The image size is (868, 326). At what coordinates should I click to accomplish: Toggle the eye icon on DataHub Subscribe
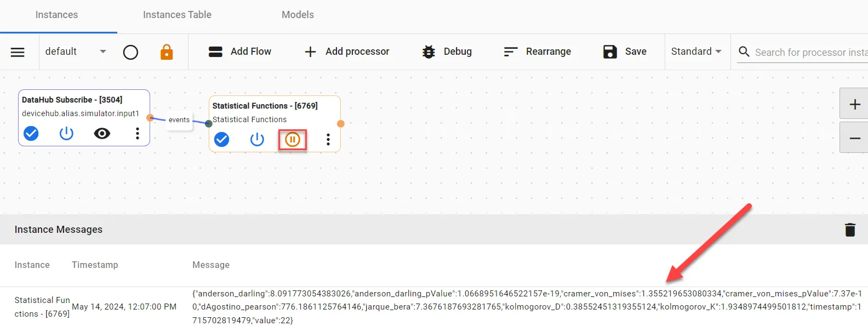(102, 133)
